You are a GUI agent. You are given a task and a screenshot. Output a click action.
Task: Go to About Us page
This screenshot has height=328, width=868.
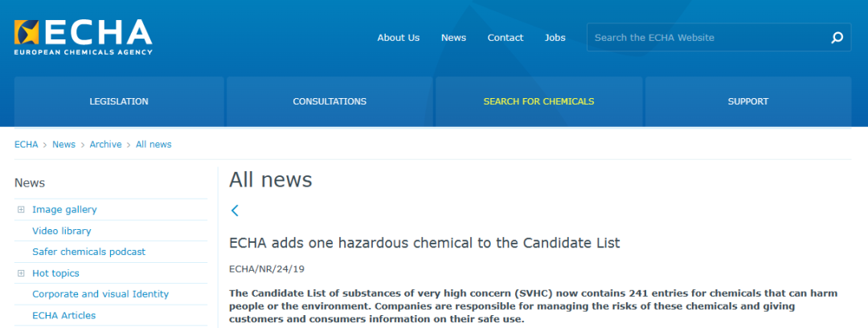pos(399,38)
